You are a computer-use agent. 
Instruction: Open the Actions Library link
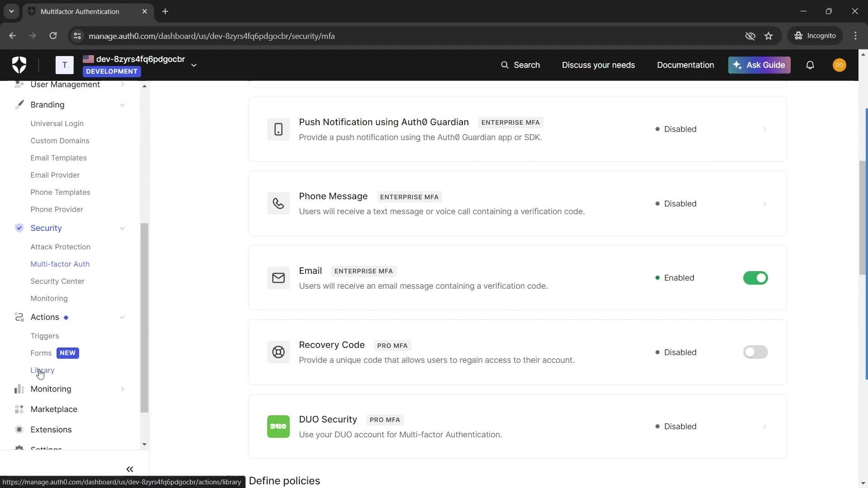click(42, 370)
